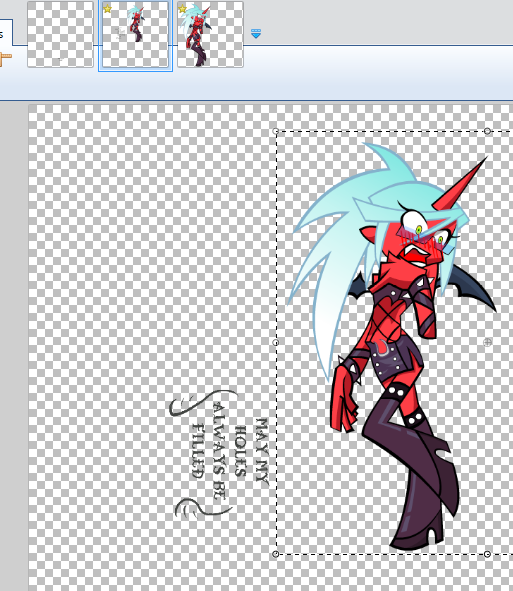Switch to the thumbnail with large character
The image size is (513, 591).
[210, 34]
